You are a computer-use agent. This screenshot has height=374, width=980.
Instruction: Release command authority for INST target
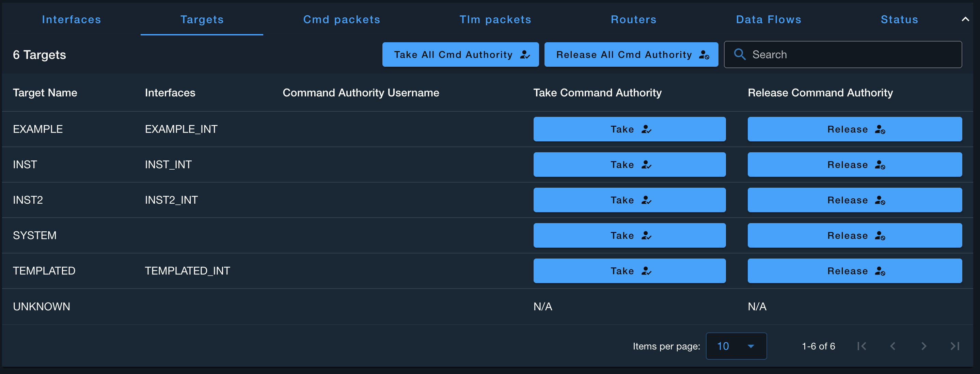coord(854,165)
